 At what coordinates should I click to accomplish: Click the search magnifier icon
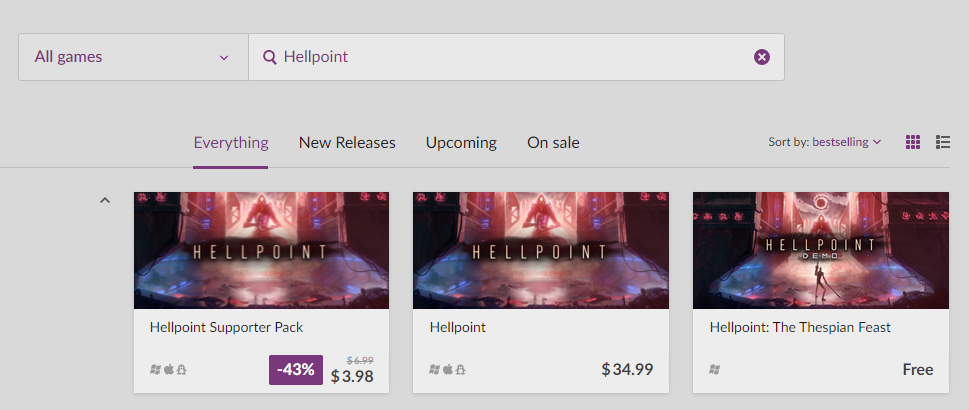point(269,57)
